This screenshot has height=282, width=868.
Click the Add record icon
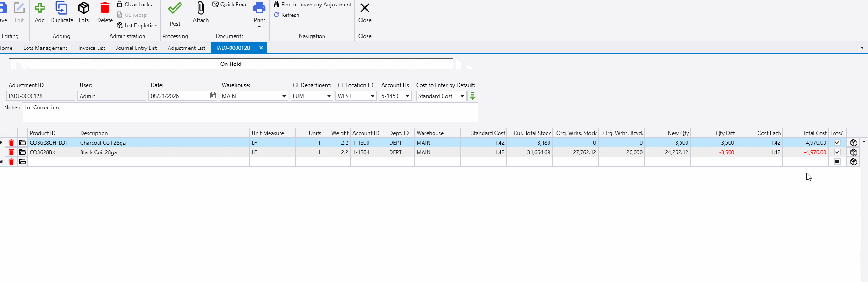coord(40,12)
